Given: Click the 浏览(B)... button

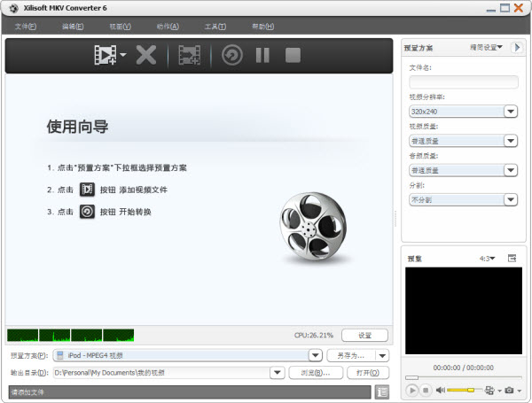Looking at the screenshot, I should click(316, 373).
